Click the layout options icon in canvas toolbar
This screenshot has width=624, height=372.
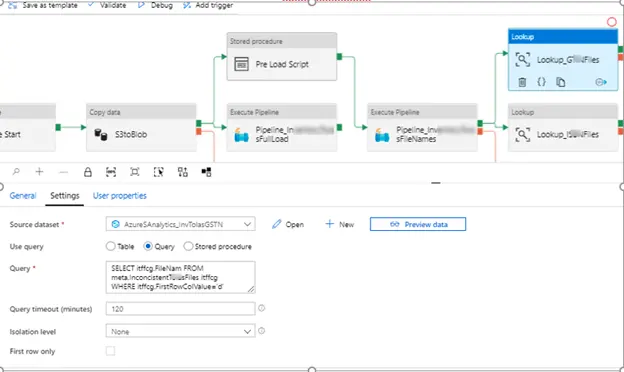[x=206, y=172]
